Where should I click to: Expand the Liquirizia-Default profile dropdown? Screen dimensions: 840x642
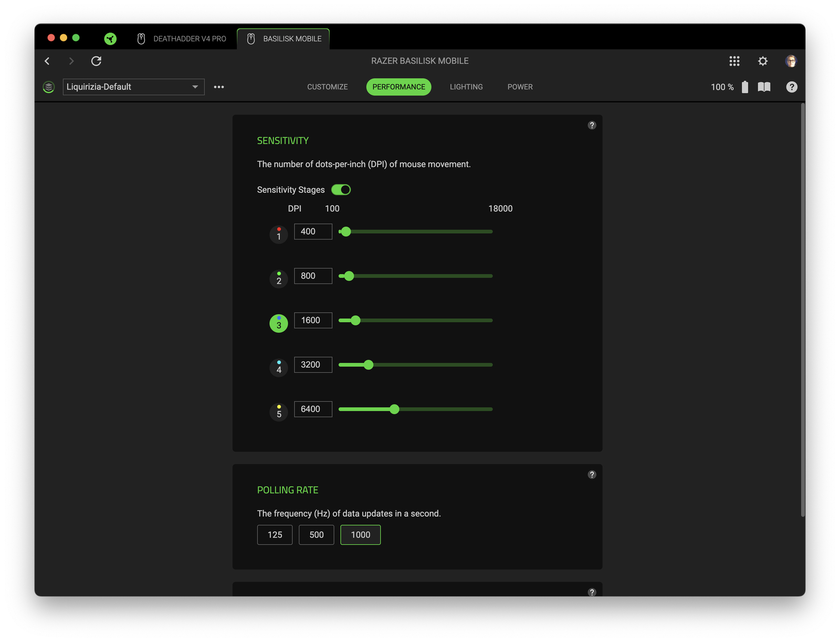coord(134,87)
